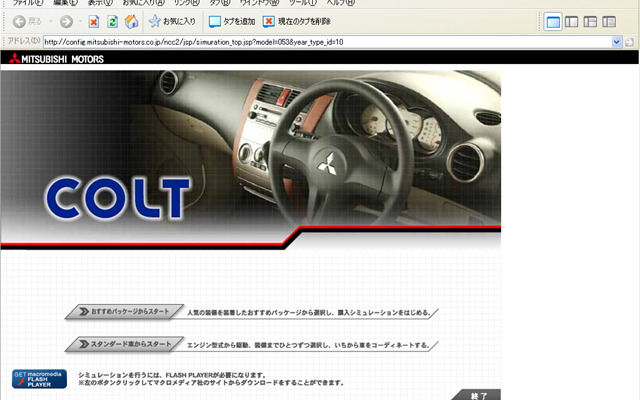Click the green forward arrow button
This screenshot has height=400, width=640.
[x=66, y=21]
